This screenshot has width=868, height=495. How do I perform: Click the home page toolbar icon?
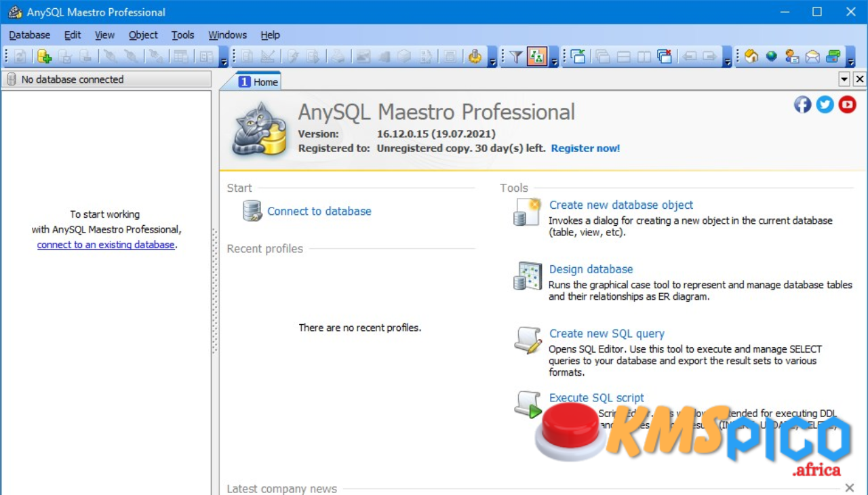751,57
